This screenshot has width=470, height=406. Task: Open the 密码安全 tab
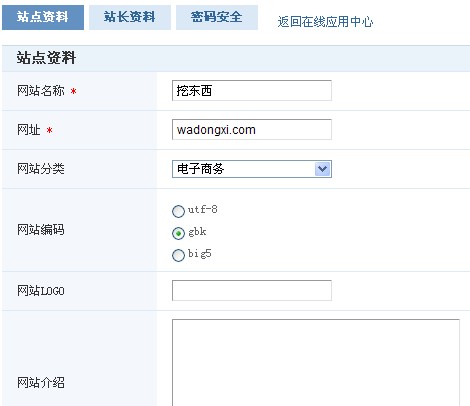click(217, 17)
